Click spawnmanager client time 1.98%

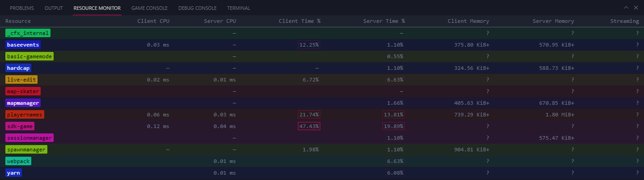click(311, 150)
